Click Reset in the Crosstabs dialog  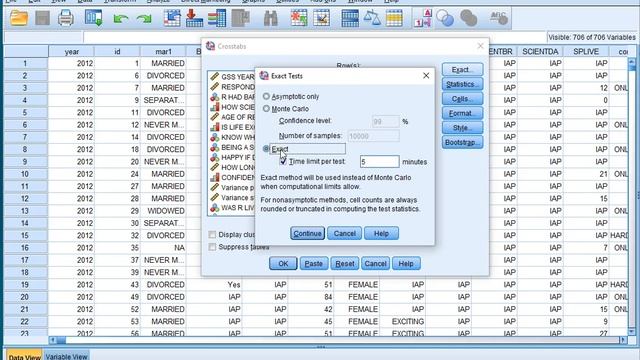(x=344, y=264)
